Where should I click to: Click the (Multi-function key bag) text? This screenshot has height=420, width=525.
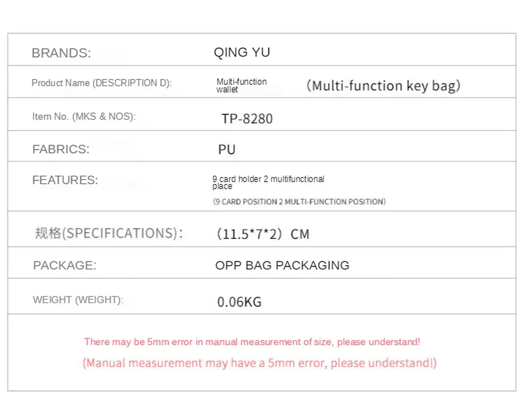383,85
